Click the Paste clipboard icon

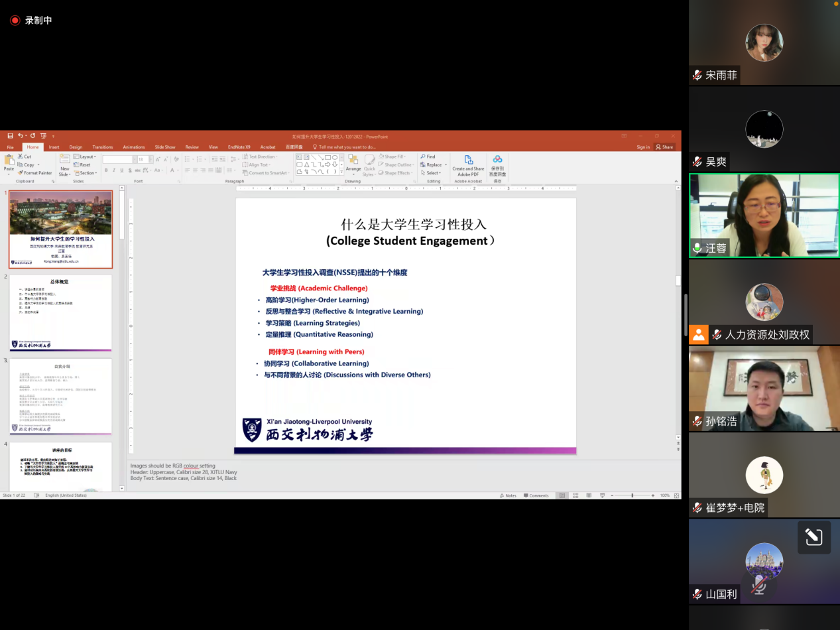click(9, 161)
